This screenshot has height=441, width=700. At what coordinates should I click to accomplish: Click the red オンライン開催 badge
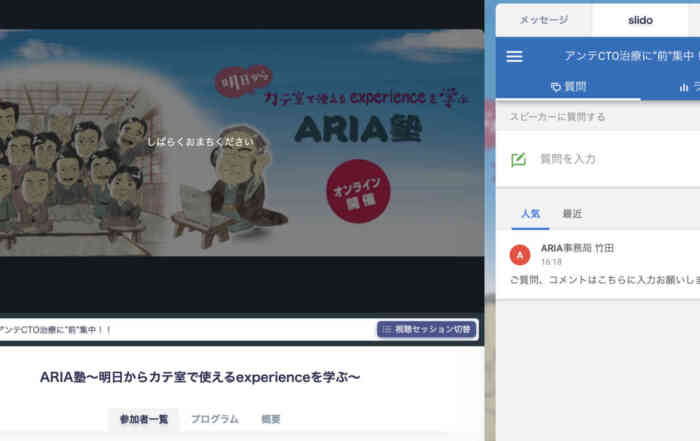coord(358,191)
